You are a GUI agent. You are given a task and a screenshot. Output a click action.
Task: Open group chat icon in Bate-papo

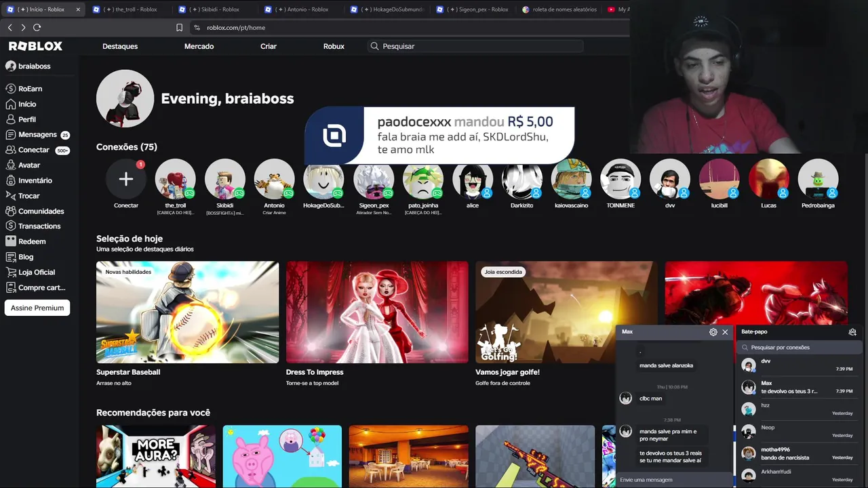tap(852, 332)
